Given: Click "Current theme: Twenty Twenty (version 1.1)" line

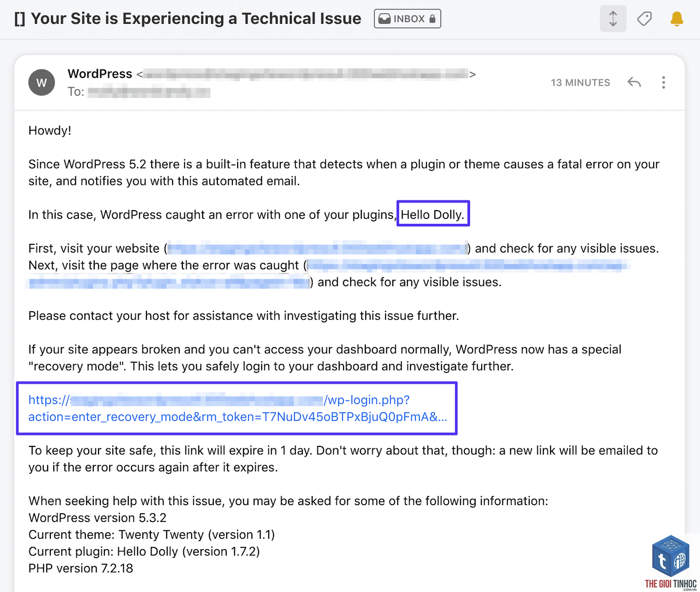Looking at the screenshot, I should (x=152, y=535).
